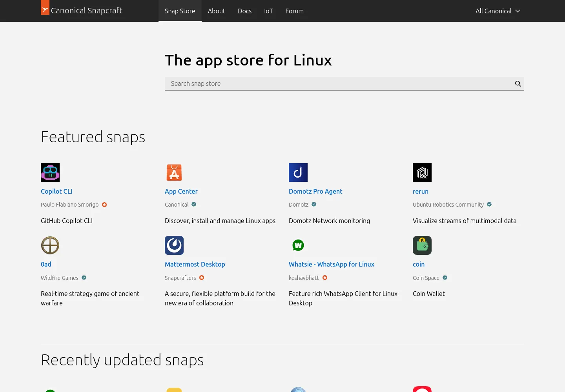Screen dimensions: 565x392
Task: Click the Coin Wallet description
Action: click(x=429, y=294)
